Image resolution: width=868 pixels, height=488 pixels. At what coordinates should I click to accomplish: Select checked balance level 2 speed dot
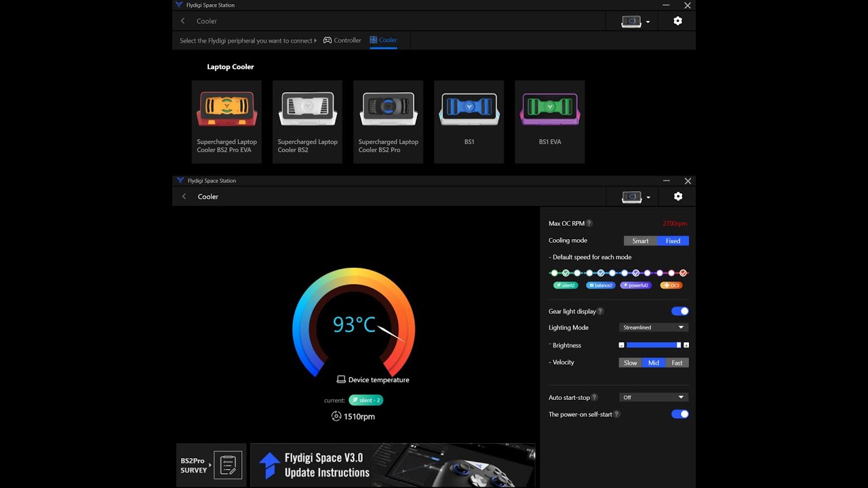click(x=601, y=273)
